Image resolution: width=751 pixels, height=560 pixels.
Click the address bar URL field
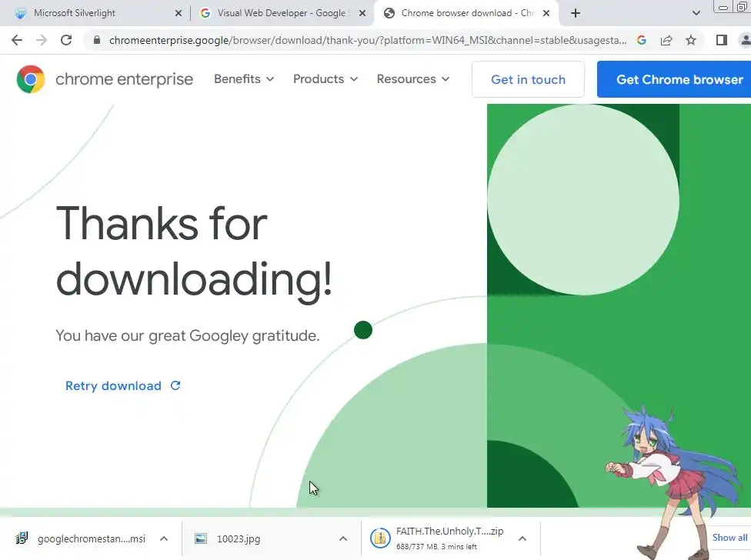pyautogui.click(x=367, y=40)
